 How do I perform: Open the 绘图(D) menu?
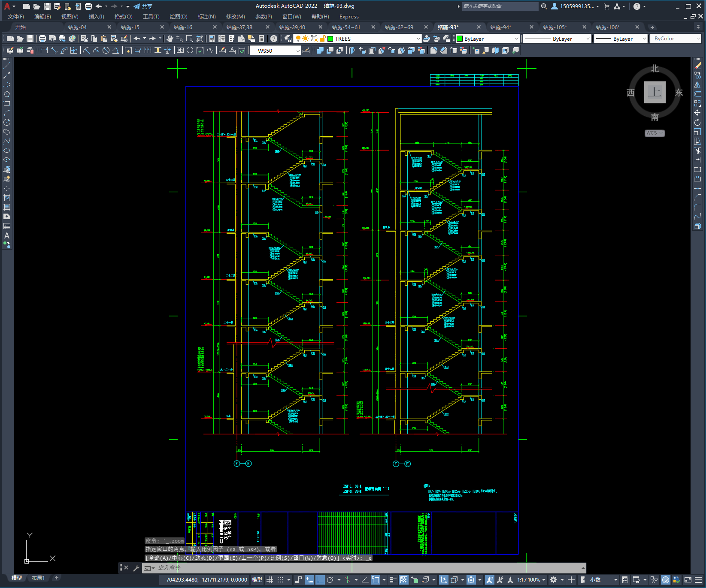[179, 17]
